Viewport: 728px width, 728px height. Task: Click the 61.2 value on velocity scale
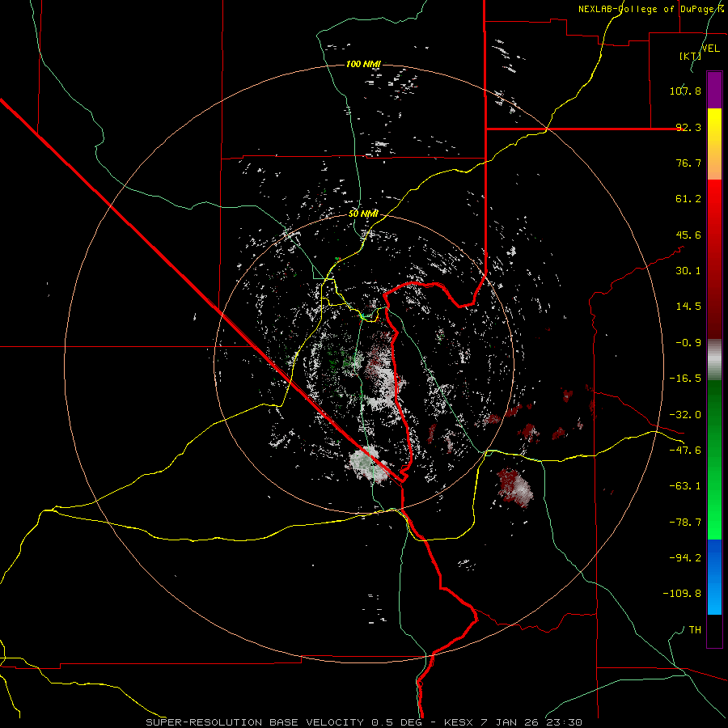pos(688,199)
